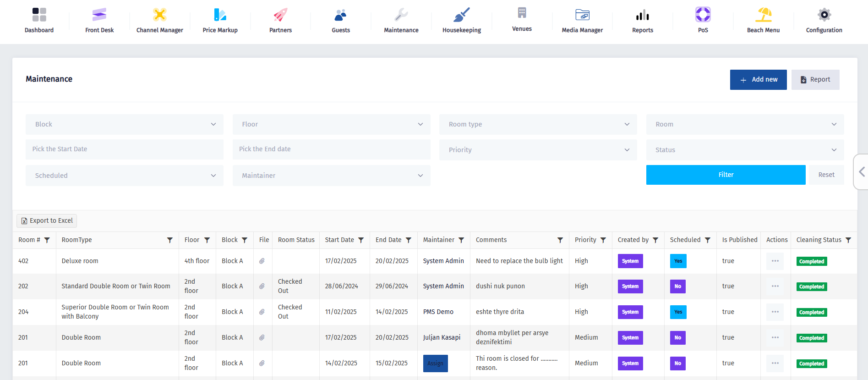Screen dimensions: 868x380
Task: Click the filter icon on Start Date column
Action: click(x=361, y=240)
